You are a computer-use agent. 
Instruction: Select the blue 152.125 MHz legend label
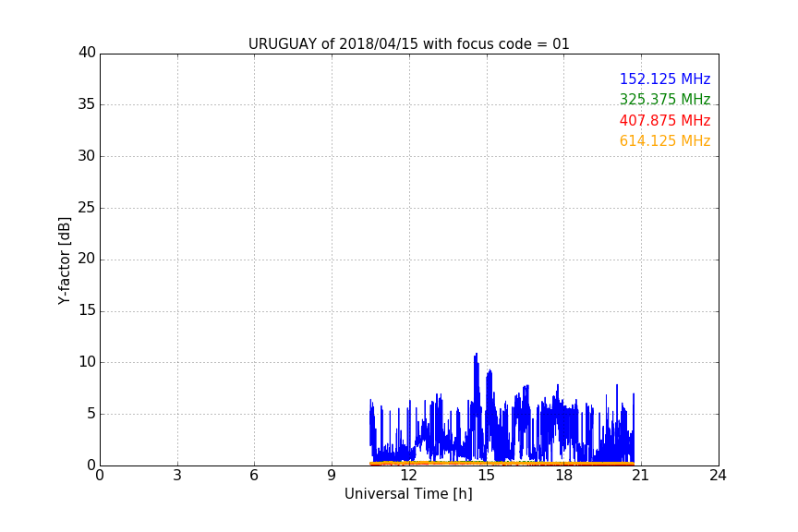[x=665, y=79]
